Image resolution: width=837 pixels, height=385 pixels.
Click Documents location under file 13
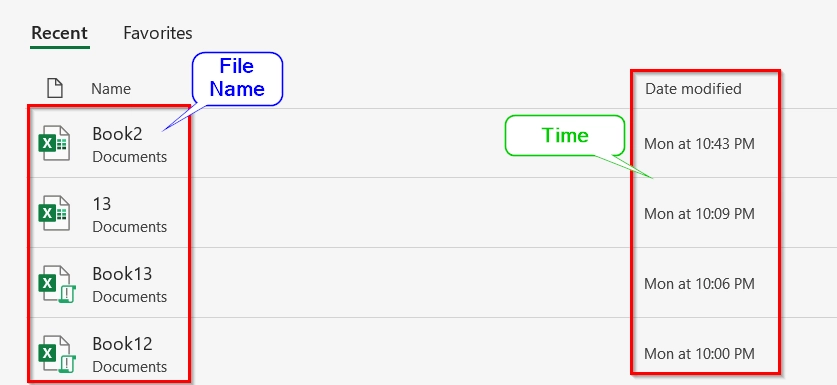click(130, 227)
